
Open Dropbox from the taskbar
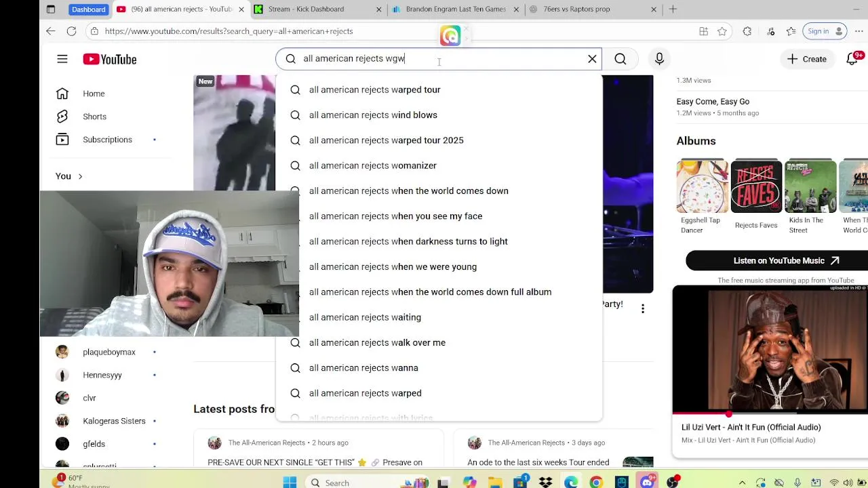pos(546,483)
